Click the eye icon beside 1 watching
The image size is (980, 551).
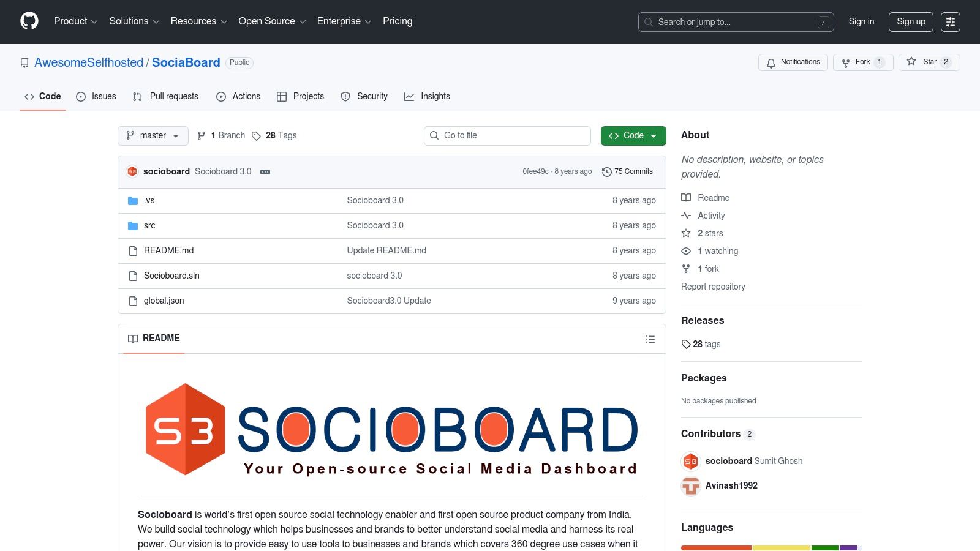[686, 251]
